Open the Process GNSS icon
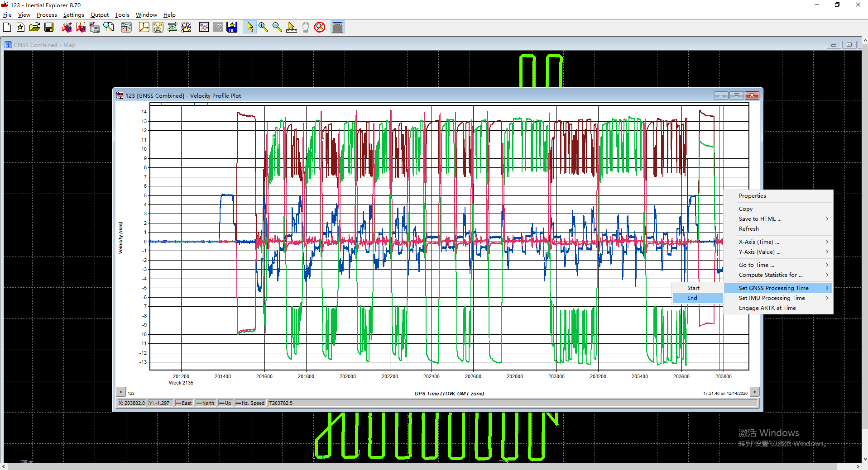The height and width of the screenshot is (470, 868). 67,27
